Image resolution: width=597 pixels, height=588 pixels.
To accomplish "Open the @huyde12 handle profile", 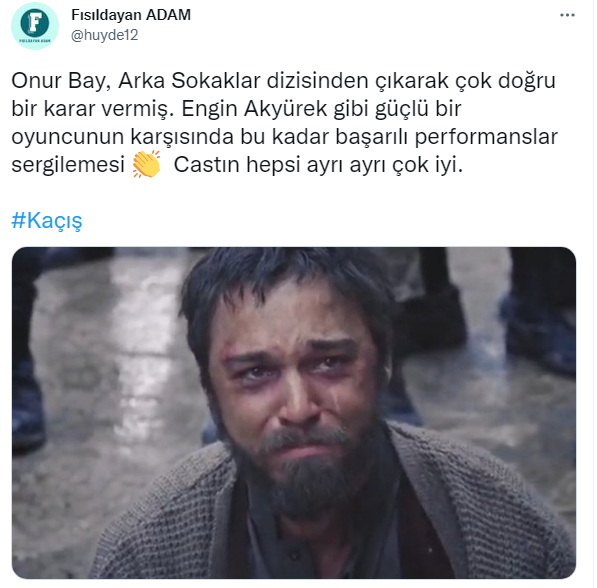I will point(104,35).
